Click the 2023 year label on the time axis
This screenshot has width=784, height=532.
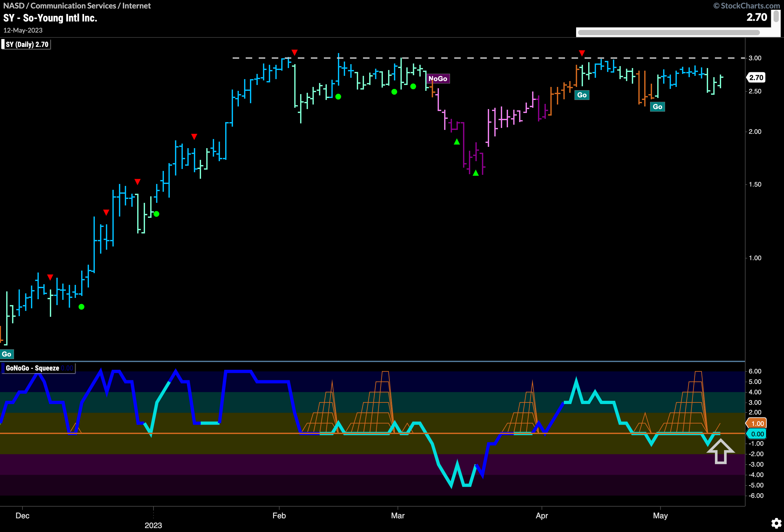(x=153, y=525)
